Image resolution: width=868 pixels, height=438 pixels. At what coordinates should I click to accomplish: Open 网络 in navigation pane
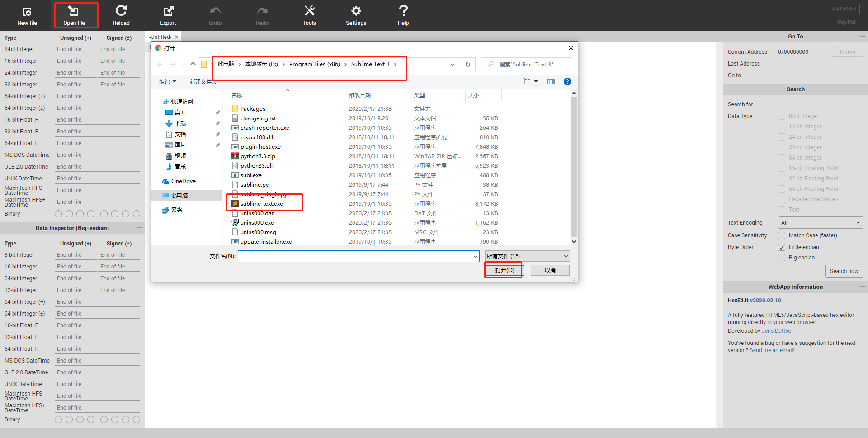click(177, 210)
